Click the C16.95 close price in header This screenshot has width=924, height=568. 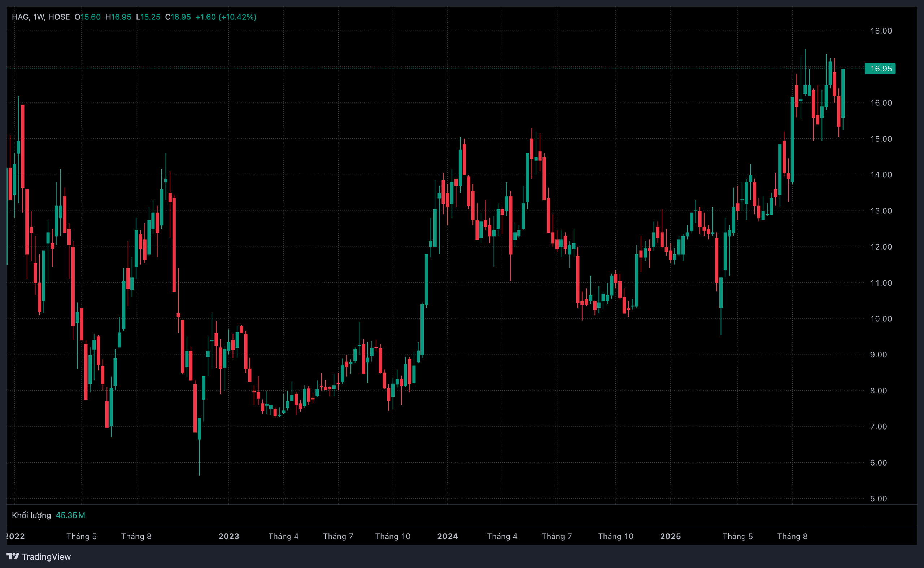point(178,17)
